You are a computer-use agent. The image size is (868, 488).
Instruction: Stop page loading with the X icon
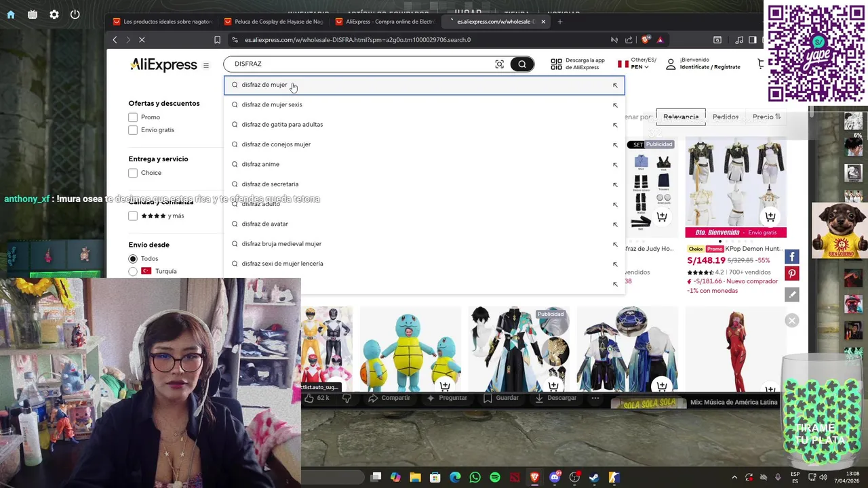pos(142,40)
